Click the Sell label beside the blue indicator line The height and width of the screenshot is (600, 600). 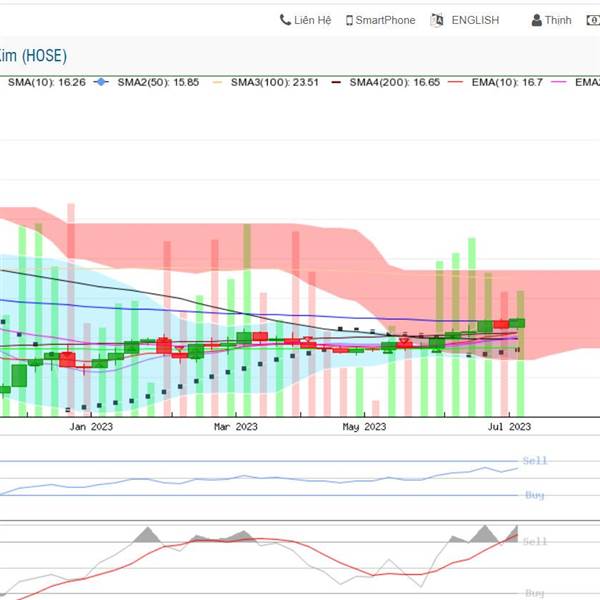point(535,461)
